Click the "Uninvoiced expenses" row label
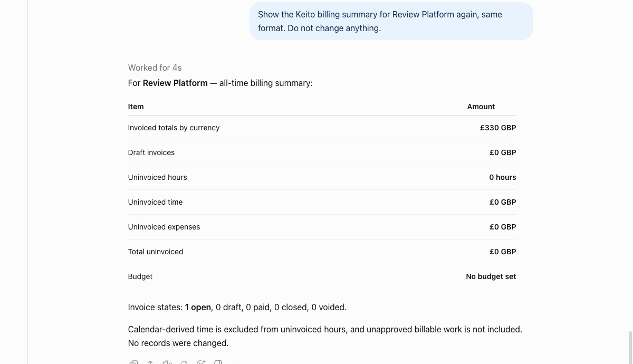Viewport: 633px width, 364px height. [164, 227]
